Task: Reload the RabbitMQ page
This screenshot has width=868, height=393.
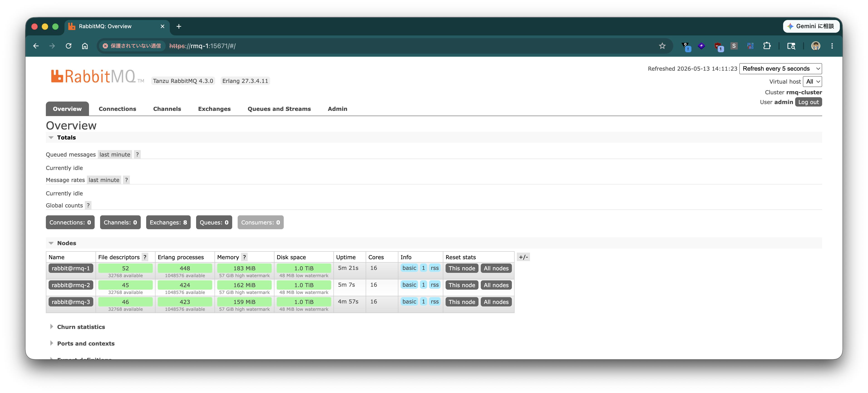Action: point(68,46)
